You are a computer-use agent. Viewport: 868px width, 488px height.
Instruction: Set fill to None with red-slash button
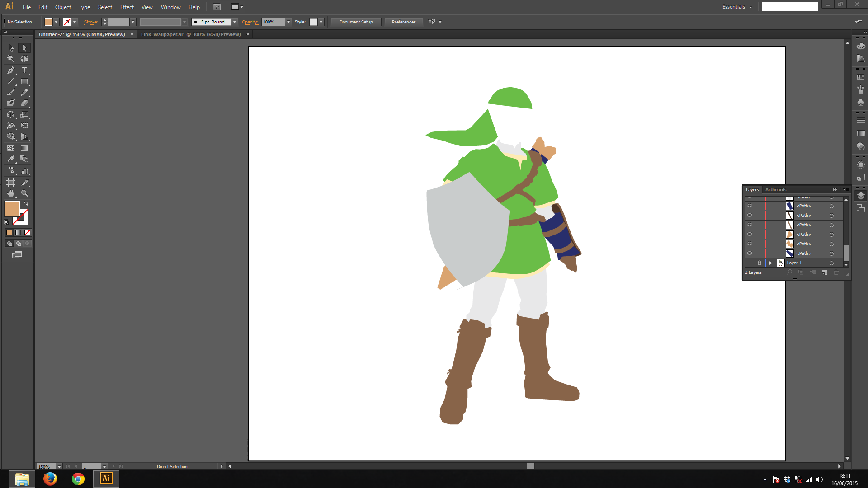pyautogui.click(x=27, y=233)
